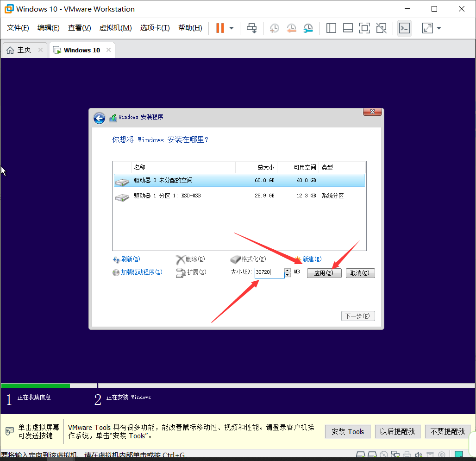This screenshot has height=461, width=476.
Task: Toggle the library sidebar panel
Action: coord(331,28)
